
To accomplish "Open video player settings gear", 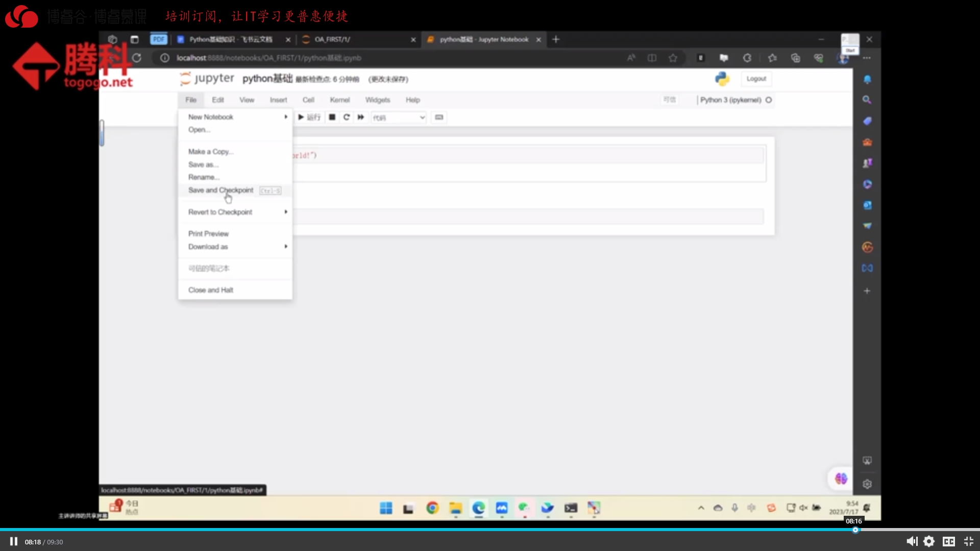I will [x=929, y=541].
